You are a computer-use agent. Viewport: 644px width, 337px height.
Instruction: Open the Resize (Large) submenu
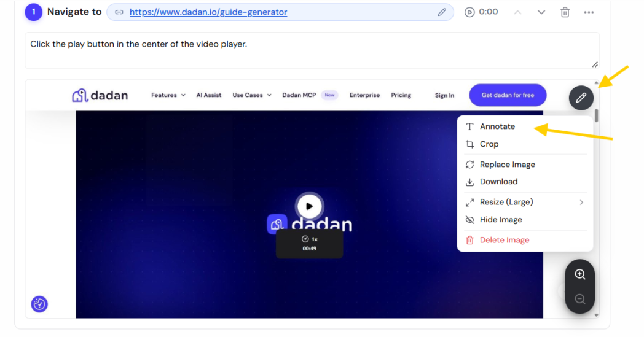(525, 202)
